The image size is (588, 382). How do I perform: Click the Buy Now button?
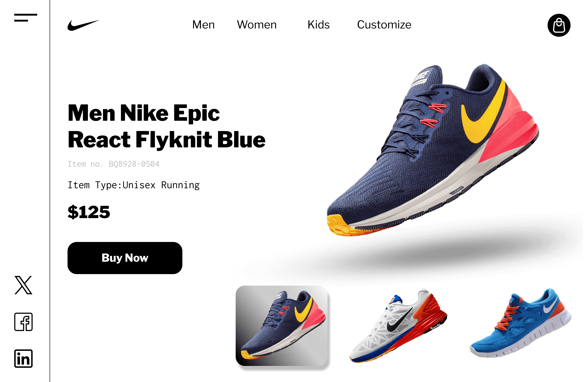tap(125, 258)
